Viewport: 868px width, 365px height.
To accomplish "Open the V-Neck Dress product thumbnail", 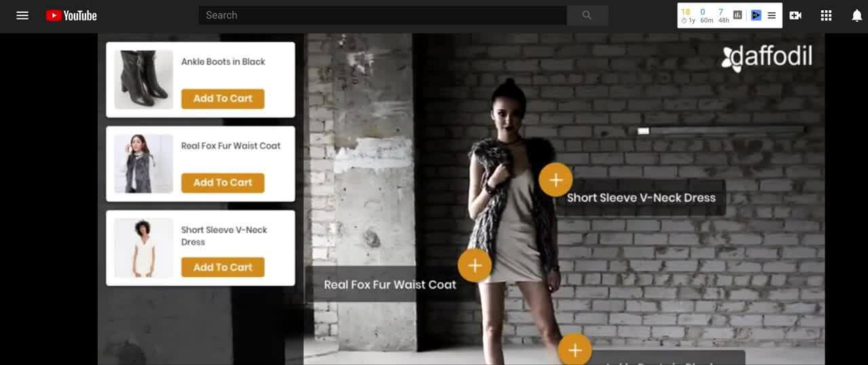I will pyautogui.click(x=144, y=248).
